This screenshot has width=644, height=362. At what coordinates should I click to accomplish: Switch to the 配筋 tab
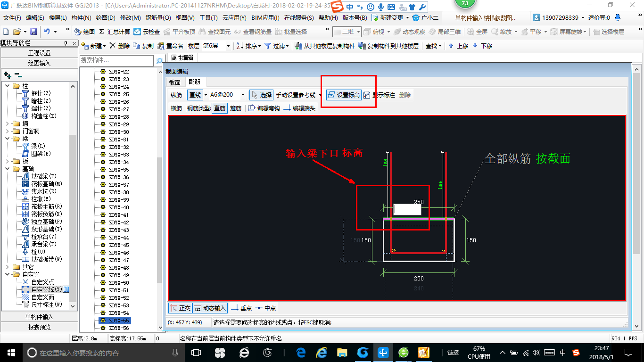194,82
